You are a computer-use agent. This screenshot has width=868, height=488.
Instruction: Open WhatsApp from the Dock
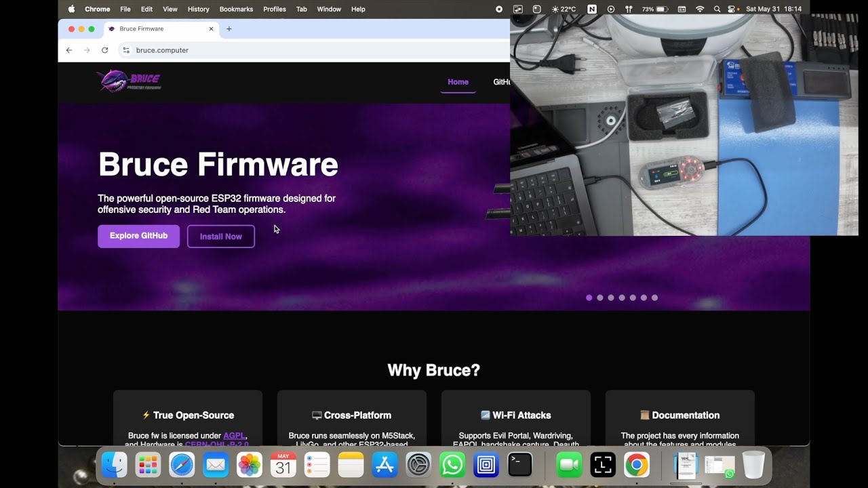click(452, 465)
